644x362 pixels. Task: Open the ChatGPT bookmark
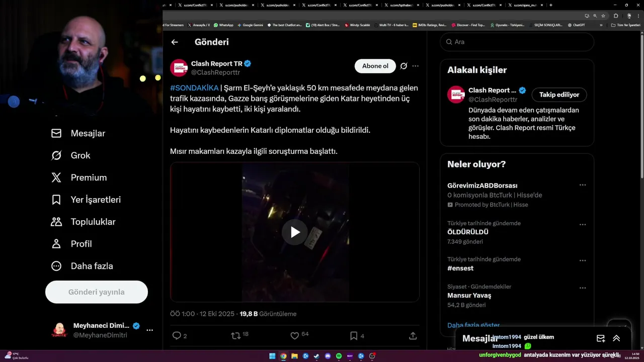576,25
